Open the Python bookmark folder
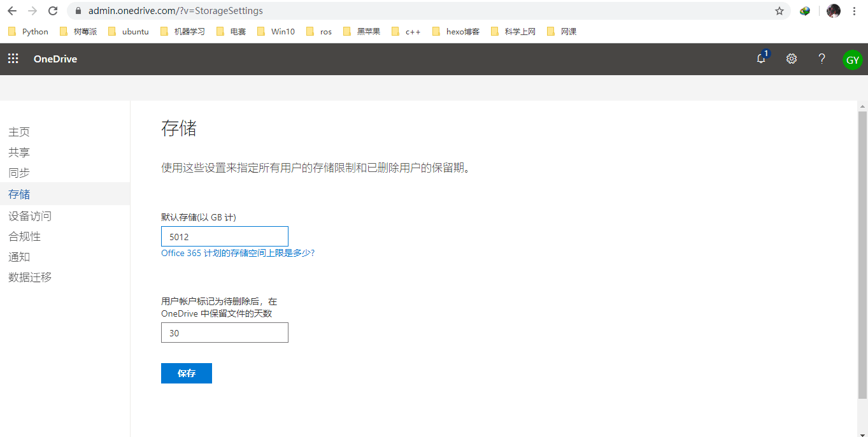The image size is (868, 437). click(x=28, y=31)
